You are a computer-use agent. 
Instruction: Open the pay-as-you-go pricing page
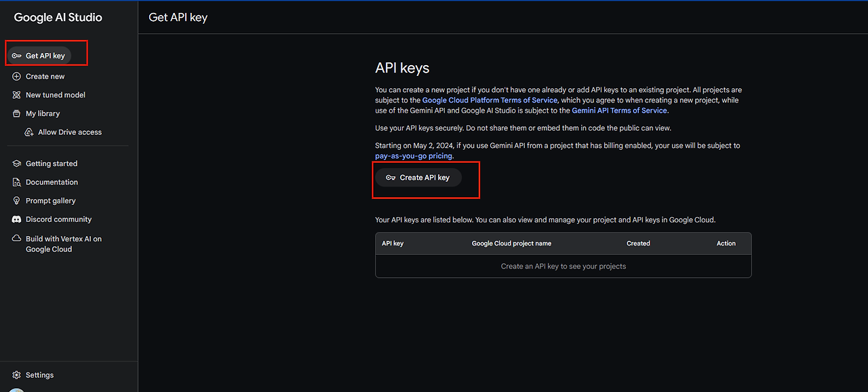[412, 155]
